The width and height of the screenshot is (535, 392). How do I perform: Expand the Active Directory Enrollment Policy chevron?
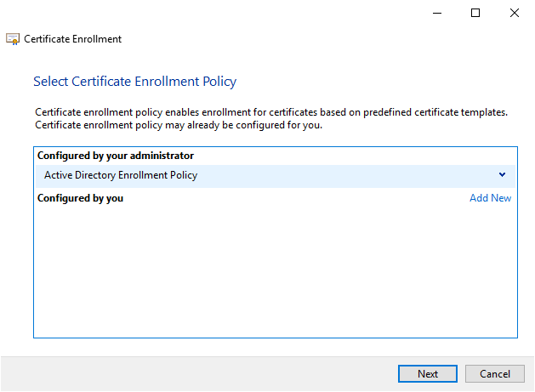coord(502,175)
